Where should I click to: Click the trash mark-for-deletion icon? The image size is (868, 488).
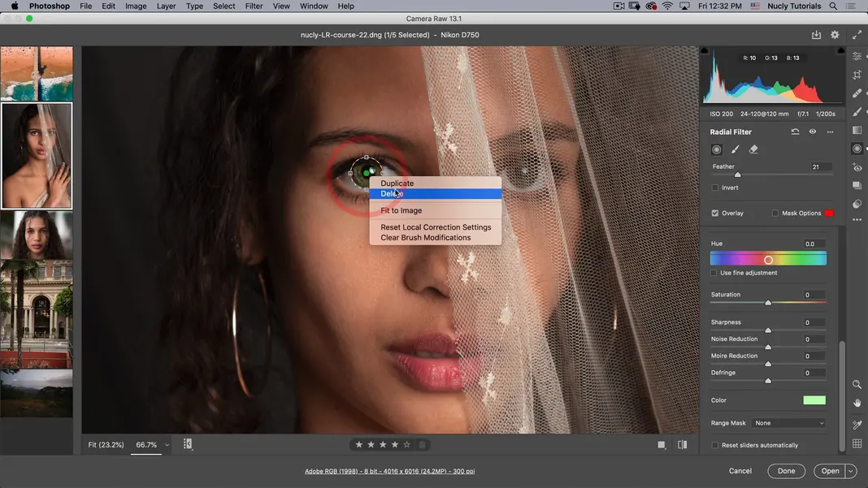423,444
